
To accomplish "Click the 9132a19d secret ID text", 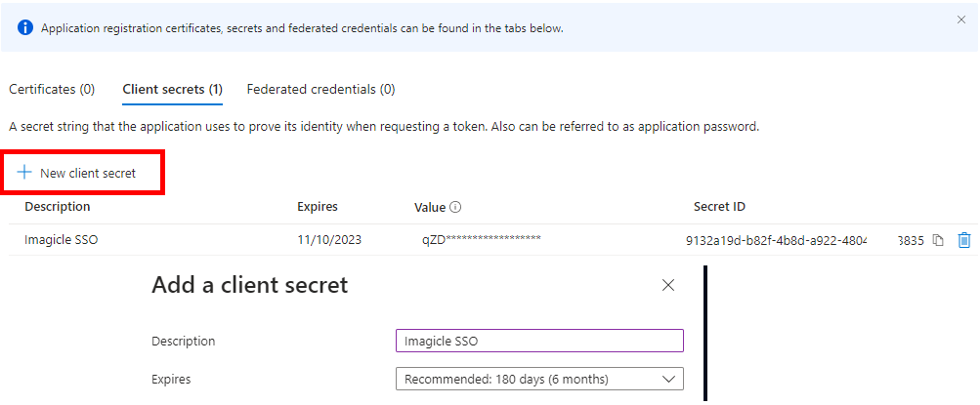I will click(x=776, y=240).
